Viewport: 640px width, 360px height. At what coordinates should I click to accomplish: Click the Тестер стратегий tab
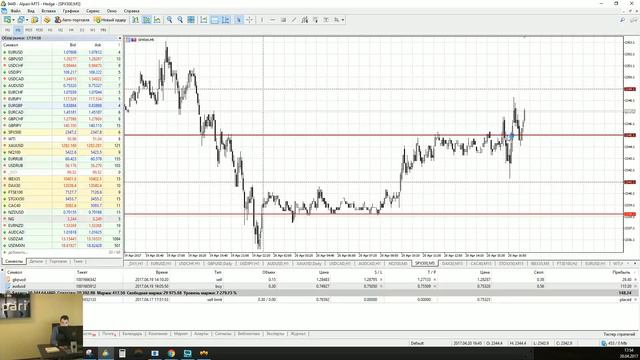click(619, 334)
